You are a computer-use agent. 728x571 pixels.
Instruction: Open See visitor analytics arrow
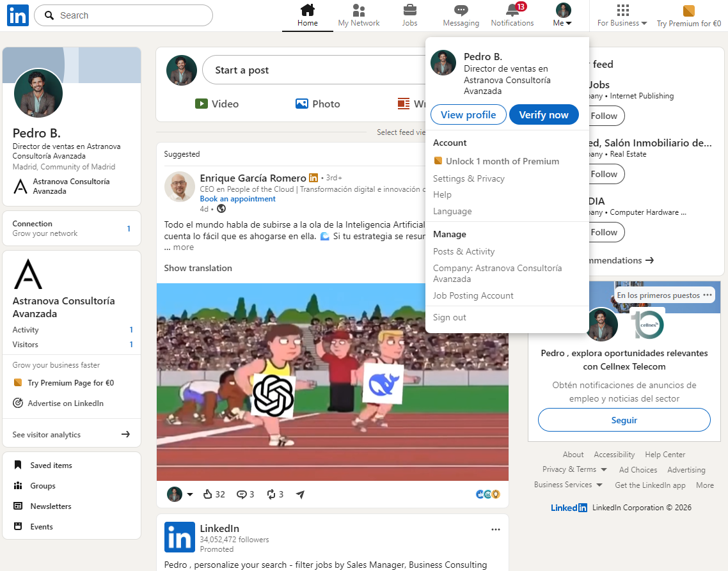(x=125, y=435)
